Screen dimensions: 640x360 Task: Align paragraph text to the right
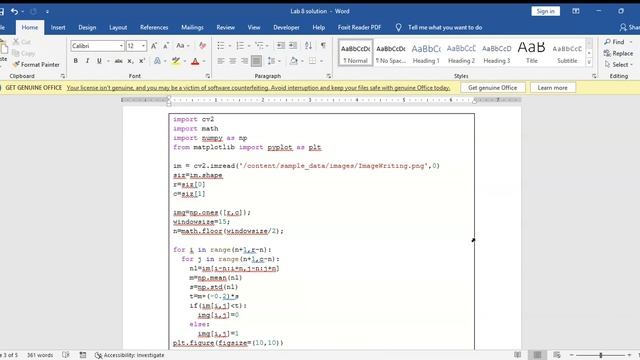point(244,61)
